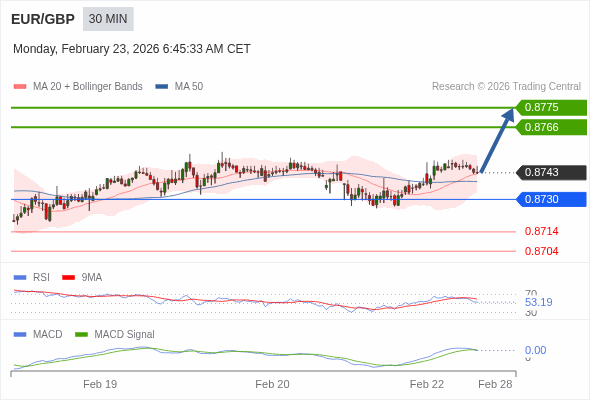This screenshot has width=590, height=400.
Task: Click the 0.8730 blue pivot label
Action: click(x=551, y=199)
